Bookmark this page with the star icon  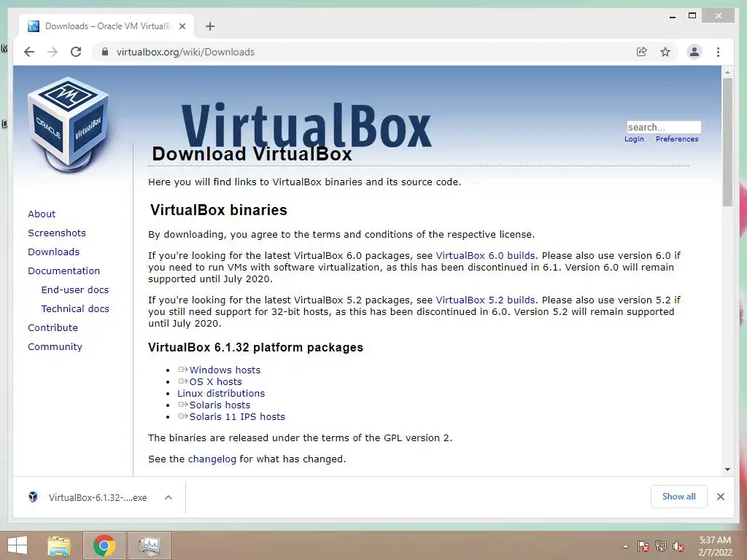pyautogui.click(x=665, y=52)
